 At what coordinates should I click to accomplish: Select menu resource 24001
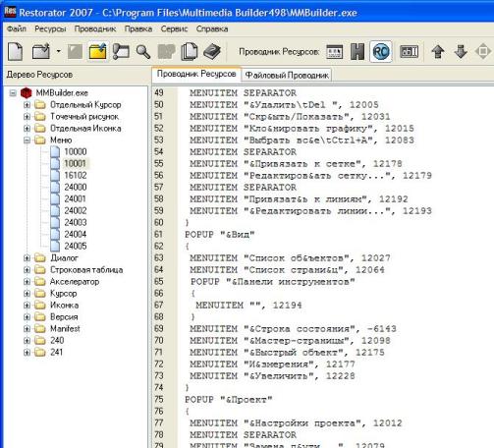tap(76, 198)
